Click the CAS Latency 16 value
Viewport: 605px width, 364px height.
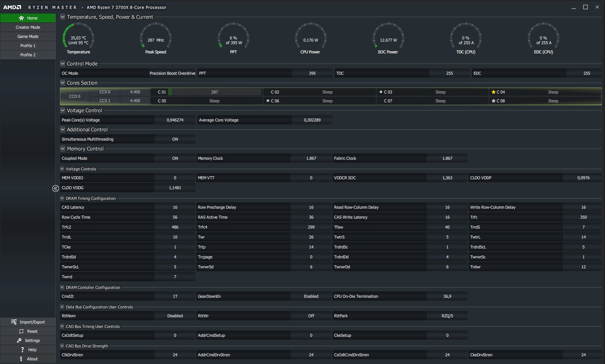[175, 207]
